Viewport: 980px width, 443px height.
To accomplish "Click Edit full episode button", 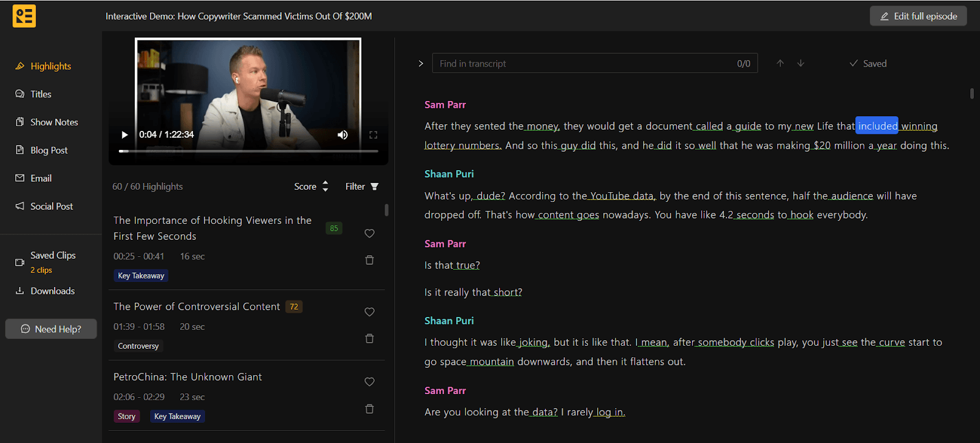I will 918,17.
